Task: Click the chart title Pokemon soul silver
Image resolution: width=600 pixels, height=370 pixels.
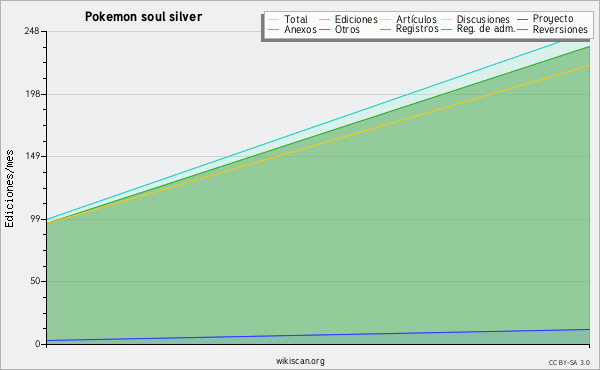Action: coord(143,17)
